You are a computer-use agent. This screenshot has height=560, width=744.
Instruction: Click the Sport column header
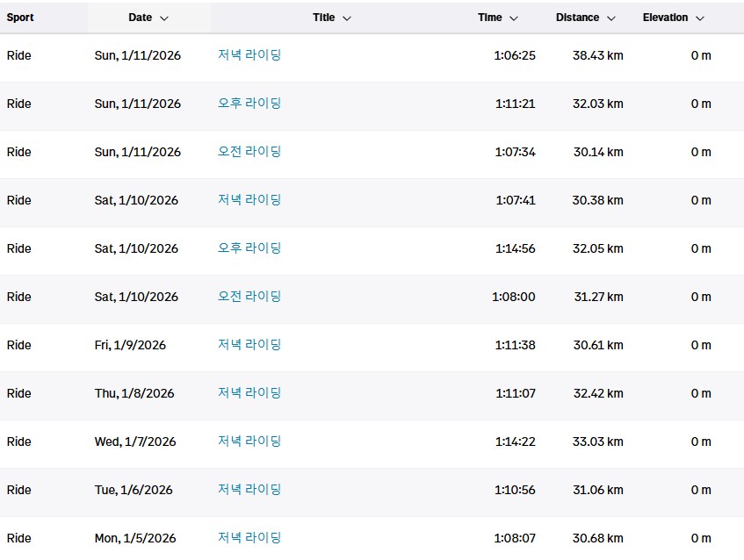tap(20, 18)
